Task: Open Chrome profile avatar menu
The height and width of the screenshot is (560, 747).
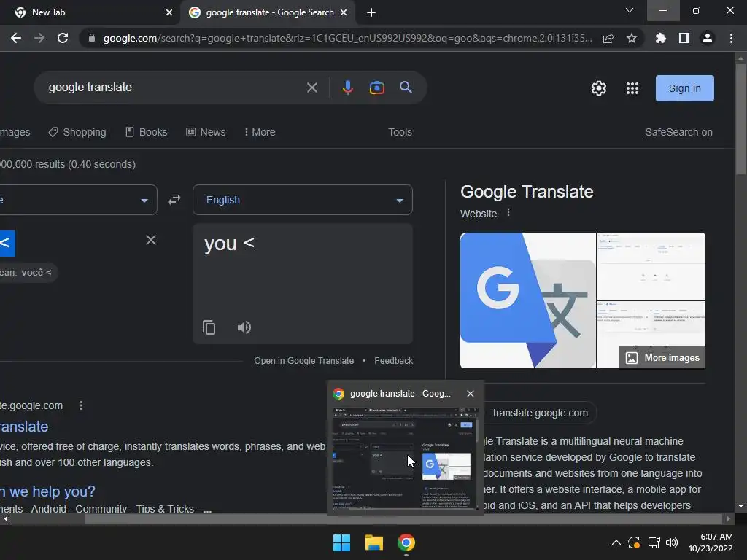Action: pyautogui.click(x=707, y=38)
